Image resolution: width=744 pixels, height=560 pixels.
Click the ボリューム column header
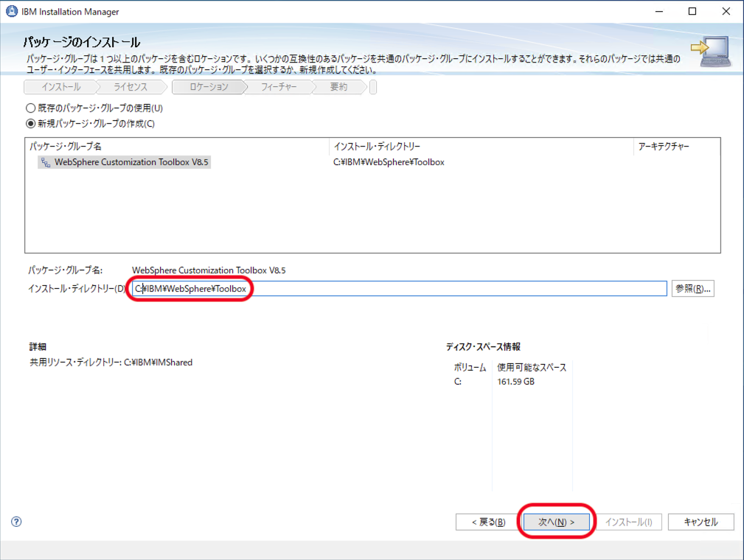tap(470, 368)
